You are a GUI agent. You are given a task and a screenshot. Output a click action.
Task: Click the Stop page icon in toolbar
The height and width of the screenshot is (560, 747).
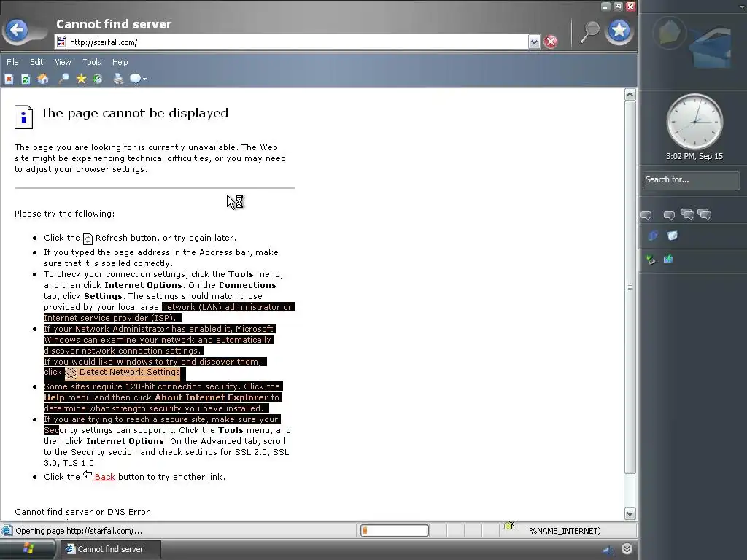coord(9,79)
